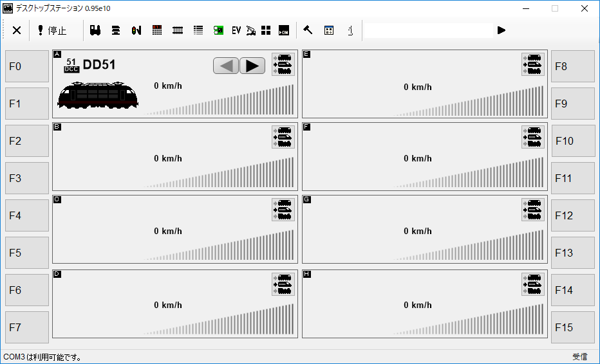
Task: Open the list view toolbar icon
Action: coord(198,30)
